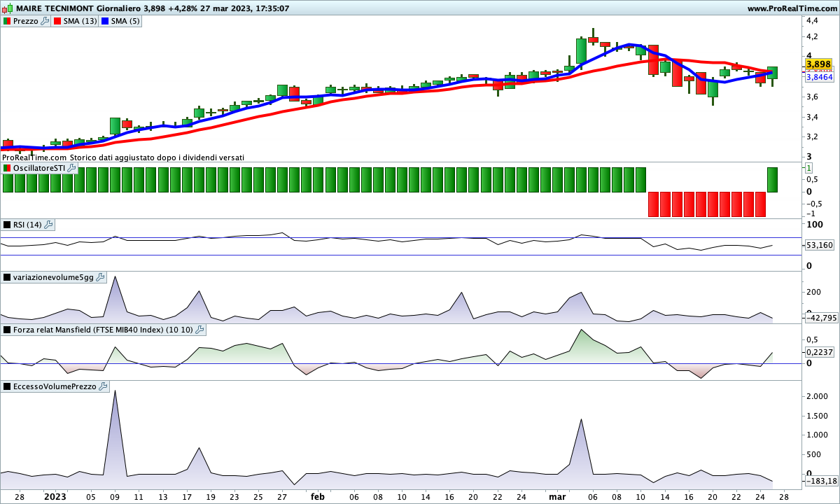Click the -42,795 volume variation value
Viewport: 840px width, 504px height.
pos(820,318)
